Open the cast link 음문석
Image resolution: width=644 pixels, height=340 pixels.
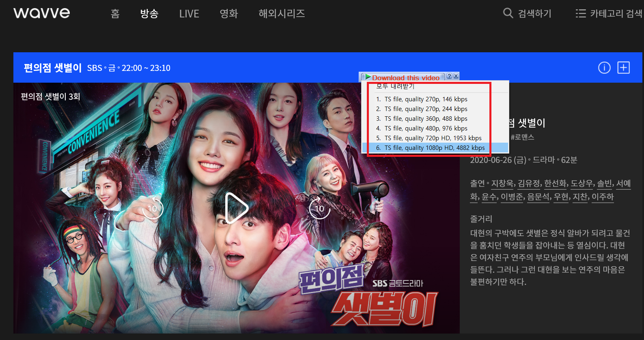[x=538, y=197]
